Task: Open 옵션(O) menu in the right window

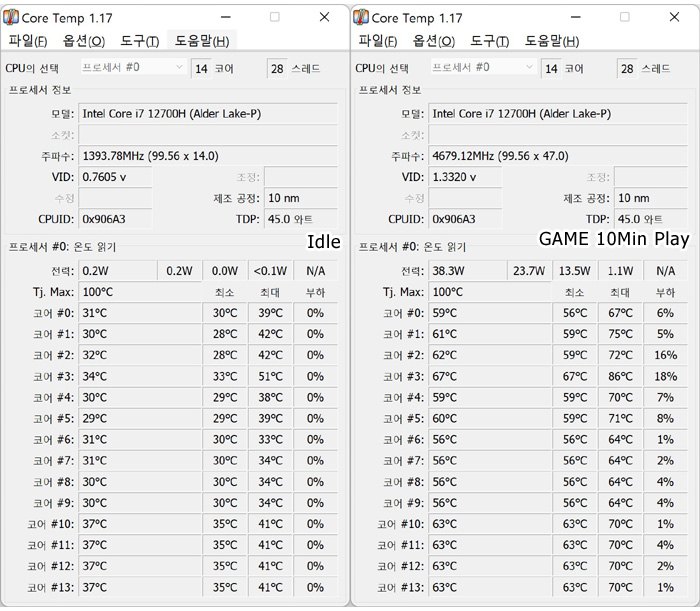Action: point(433,41)
